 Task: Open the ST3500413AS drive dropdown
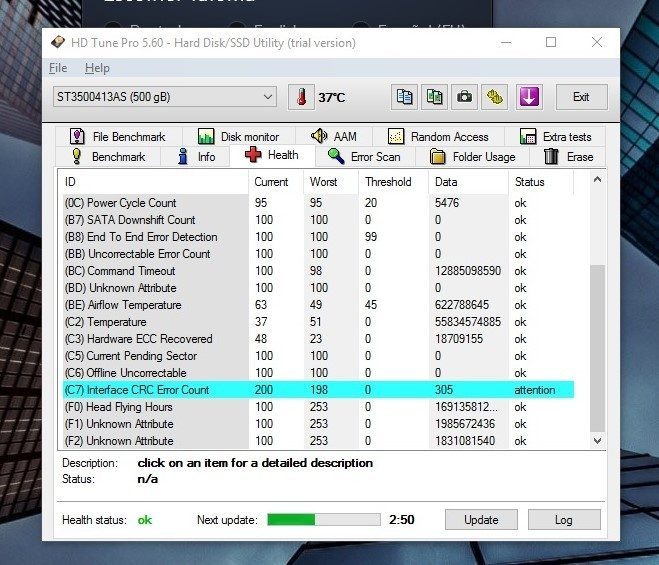(x=165, y=97)
